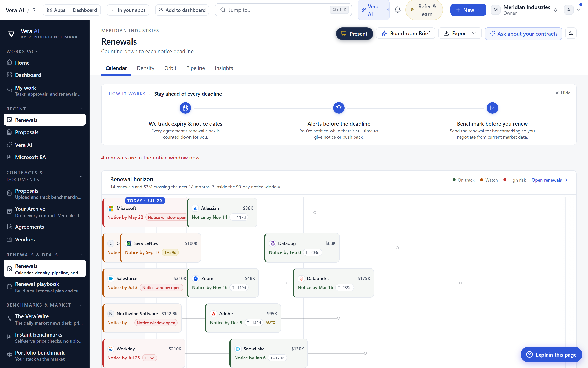Open the top bar Dashboard tab
Screen dimensions: 588x368
[x=85, y=10]
